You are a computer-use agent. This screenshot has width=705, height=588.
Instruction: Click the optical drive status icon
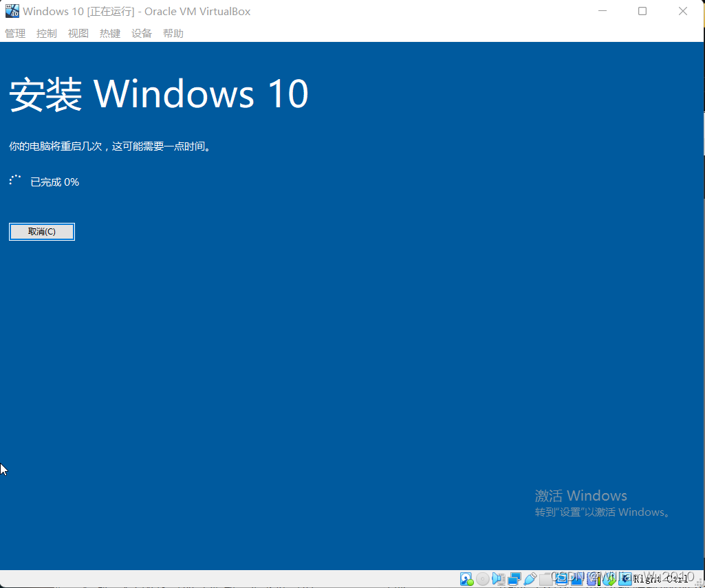click(482, 579)
